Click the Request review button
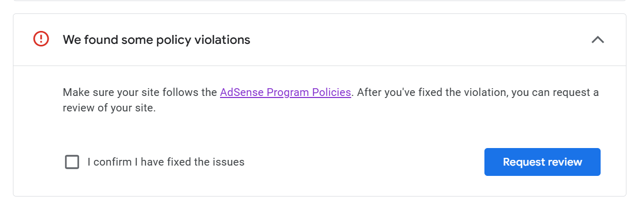 [542, 162]
